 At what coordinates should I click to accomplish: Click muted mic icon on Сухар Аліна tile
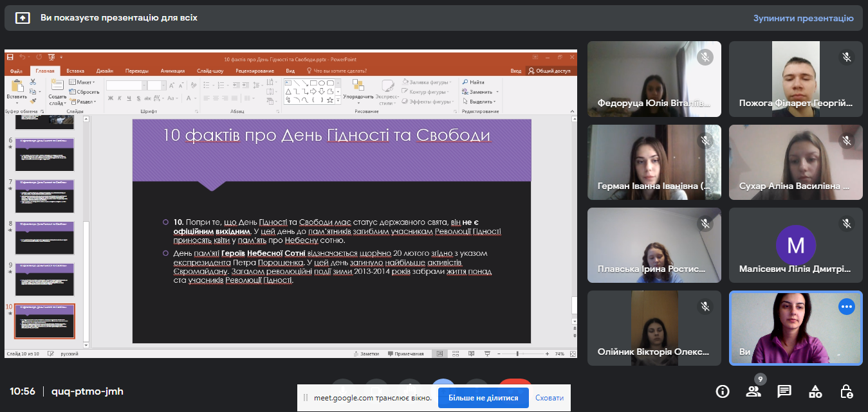847,140
